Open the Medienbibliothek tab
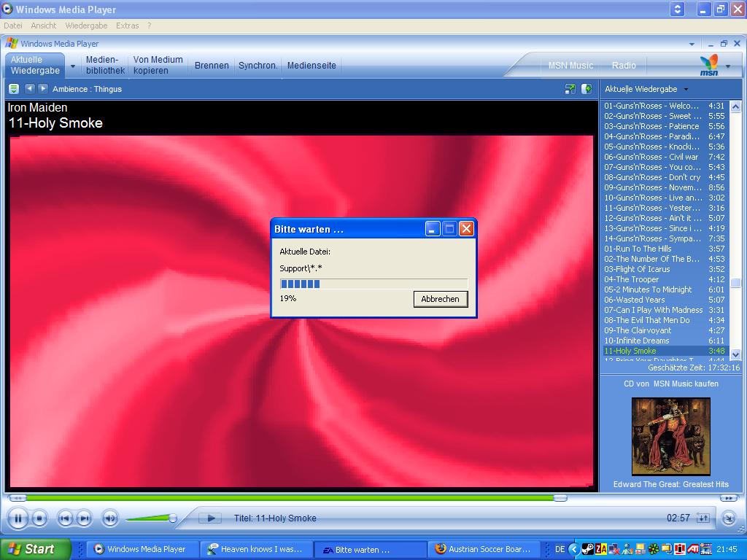The width and height of the screenshot is (747, 560). click(105, 65)
